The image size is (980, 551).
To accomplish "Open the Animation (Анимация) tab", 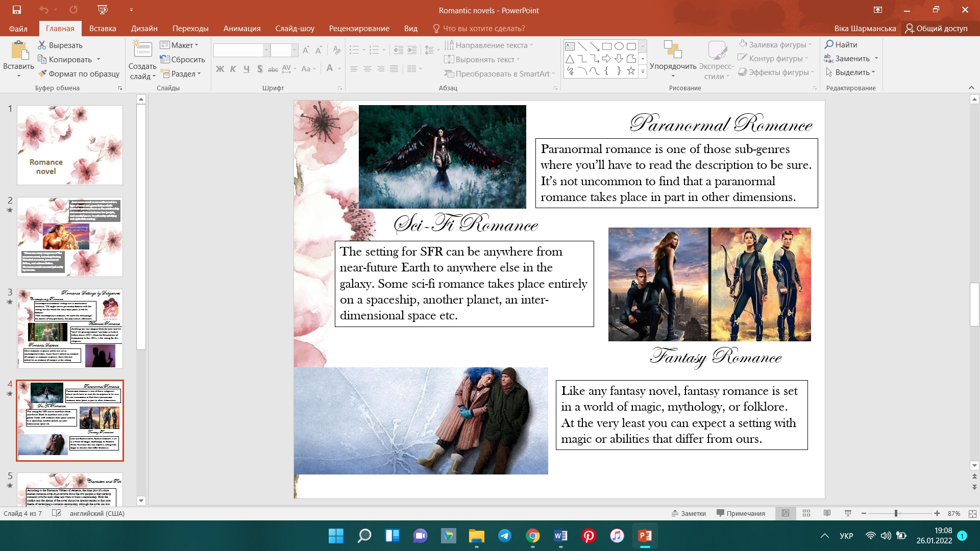I will pyautogui.click(x=242, y=29).
